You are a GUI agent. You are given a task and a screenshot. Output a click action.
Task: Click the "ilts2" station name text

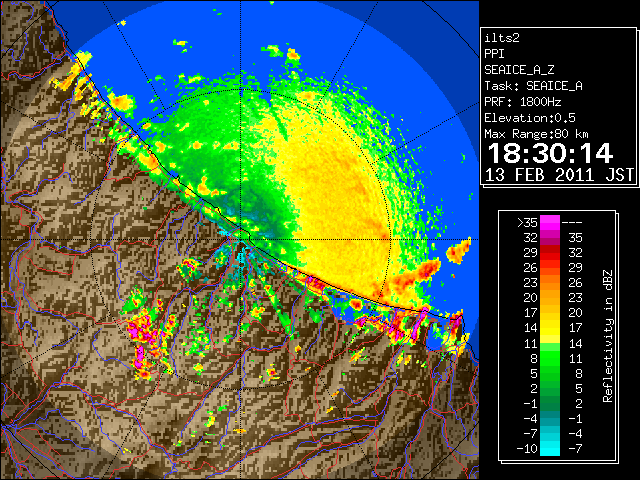coord(502,38)
